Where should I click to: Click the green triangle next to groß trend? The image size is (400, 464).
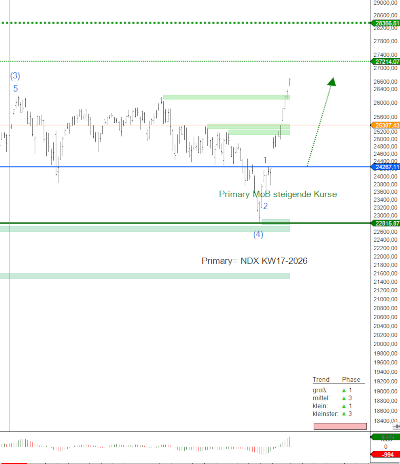coord(344,390)
